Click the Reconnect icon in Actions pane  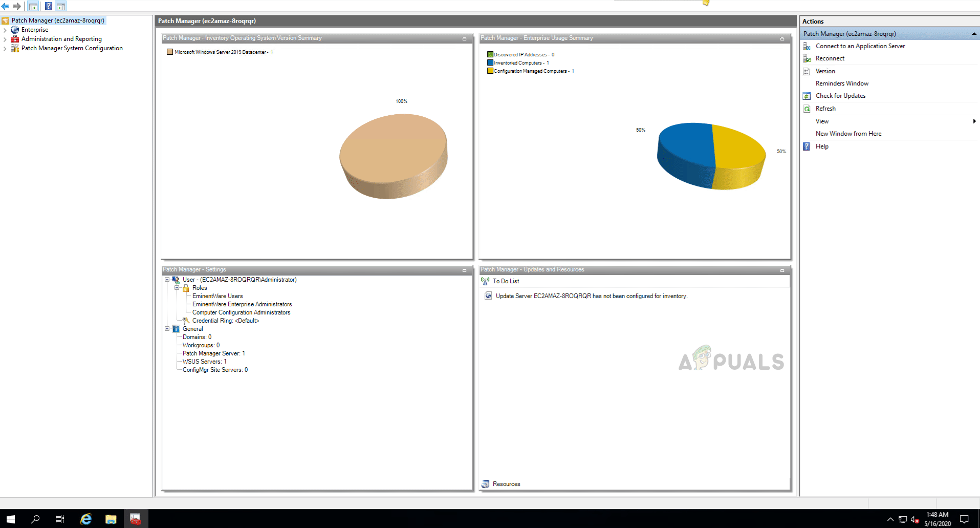pyautogui.click(x=807, y=58)
